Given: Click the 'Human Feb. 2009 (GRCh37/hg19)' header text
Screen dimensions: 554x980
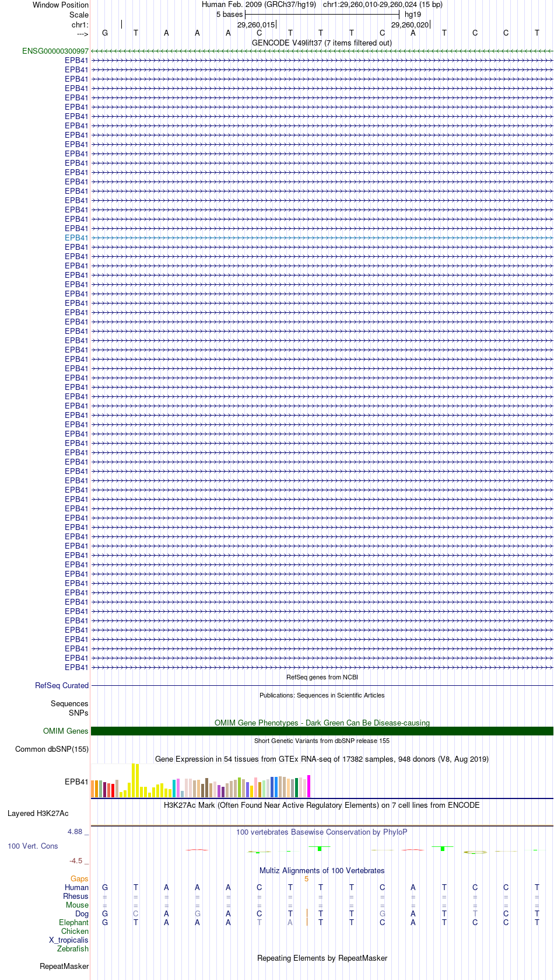Looking at the screenshot, I should (x=259, y=5).
